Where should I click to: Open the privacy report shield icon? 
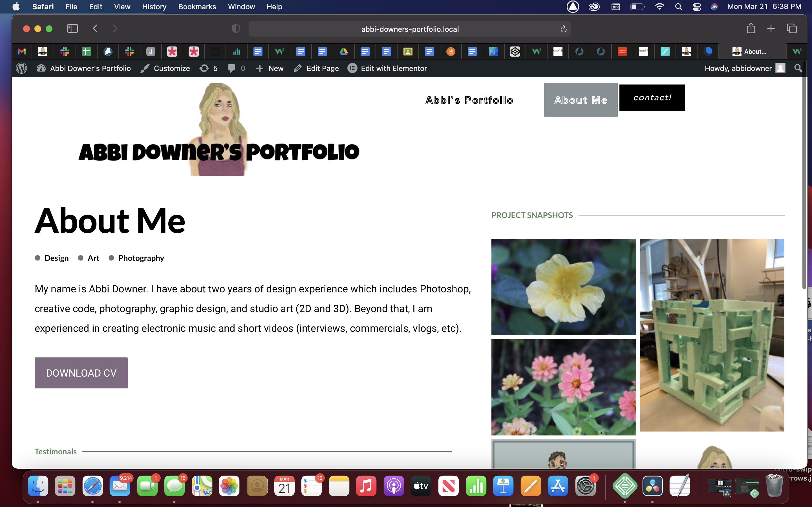[236, 29]
